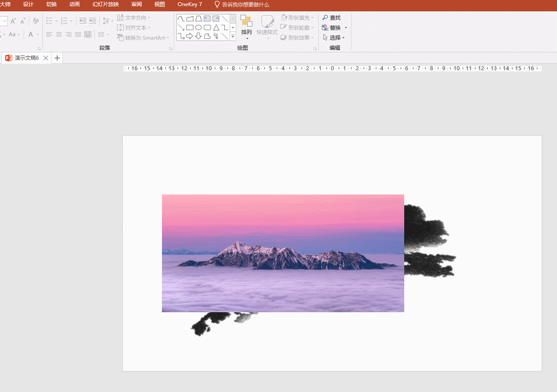Close the 演示文稿6 document tab
The height and width of the screenshot is (392, 557).
coord(46,58)
